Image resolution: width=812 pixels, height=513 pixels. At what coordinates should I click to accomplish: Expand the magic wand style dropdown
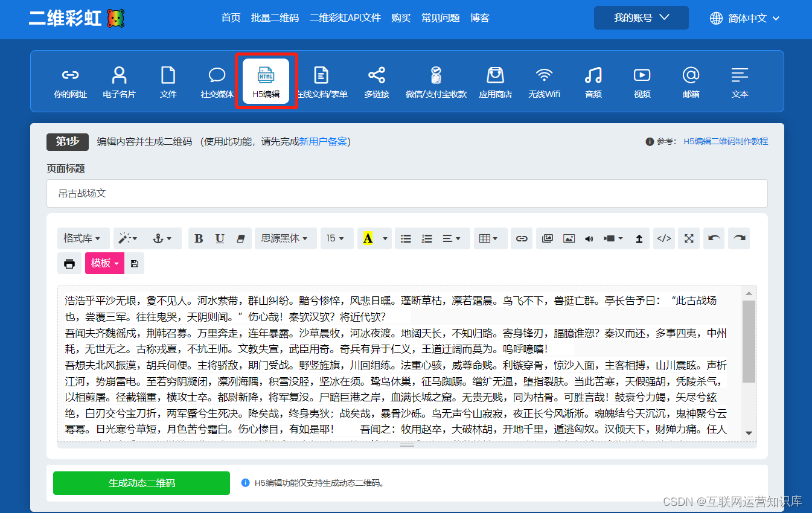click(x=128, y=238)
